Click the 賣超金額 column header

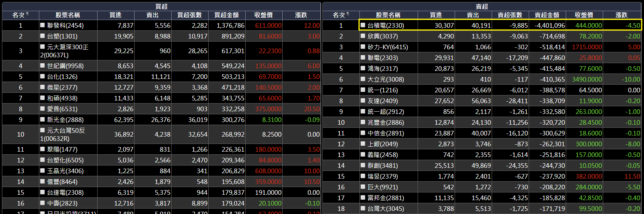click(x=547, y=15)
